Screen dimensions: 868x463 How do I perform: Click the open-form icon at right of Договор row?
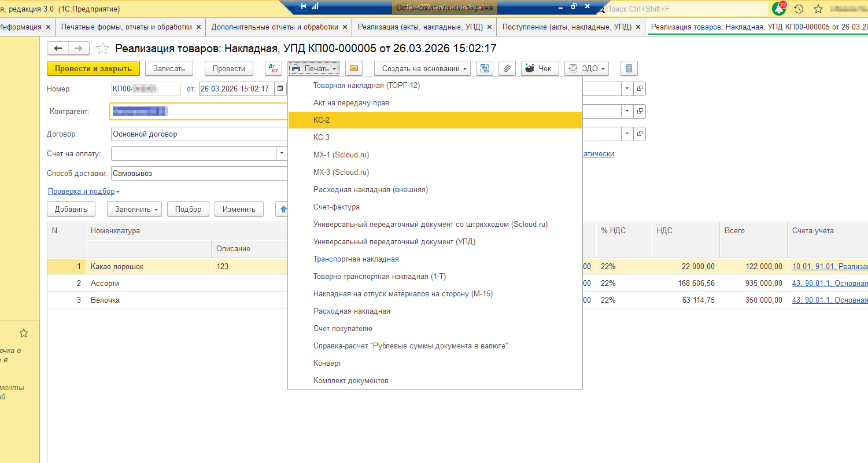(x=640, y=134)
